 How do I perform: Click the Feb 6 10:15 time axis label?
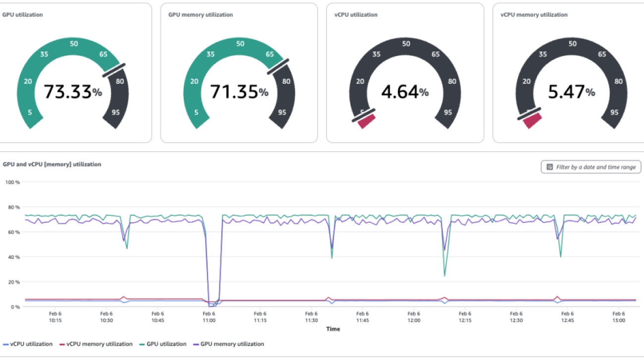pos(55,317)
